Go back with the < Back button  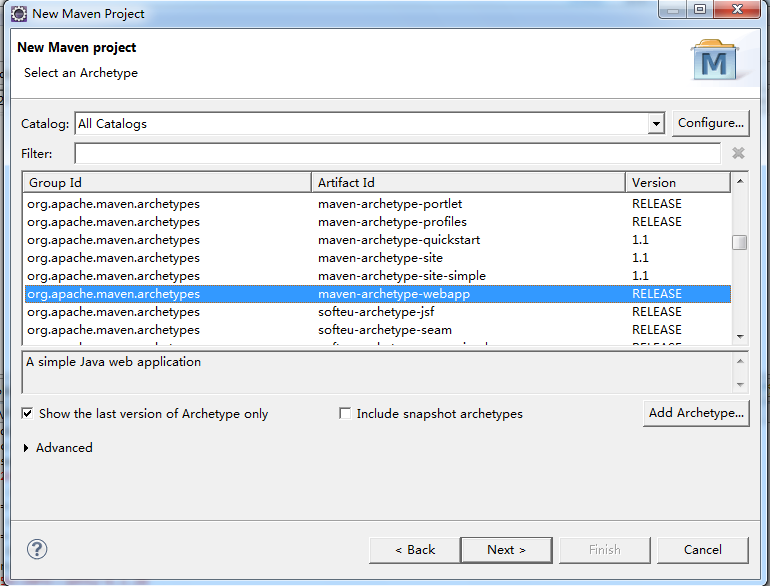415,550
